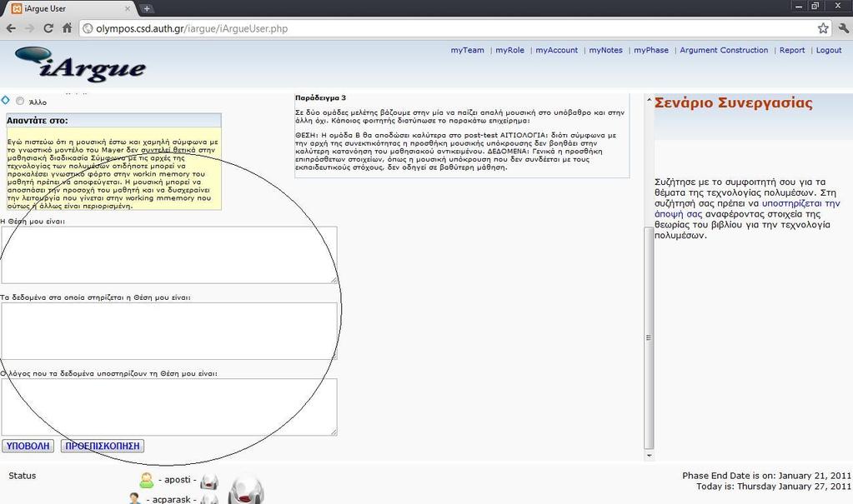Click the small helmet icon after aposti

209,482
